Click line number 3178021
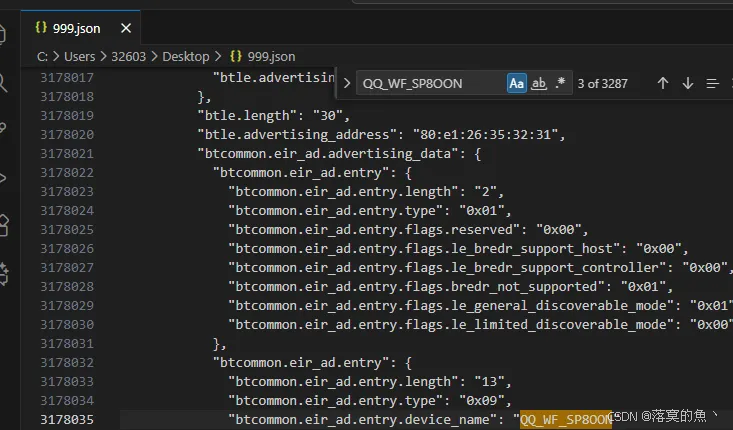Image resolution: width=733 pixels, height=430 pixels. [x=67, y=153]
